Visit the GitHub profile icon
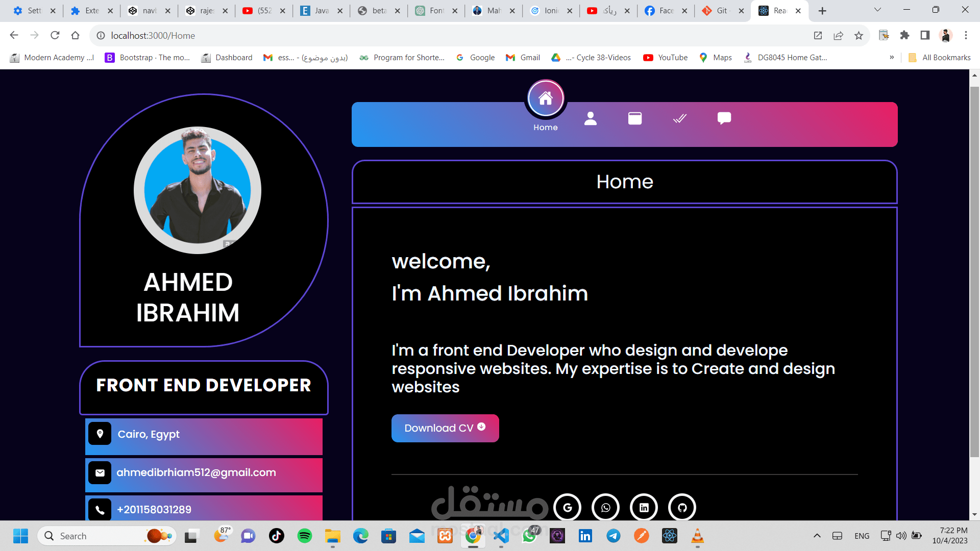980x551 pixels. (x=682, y=507)
